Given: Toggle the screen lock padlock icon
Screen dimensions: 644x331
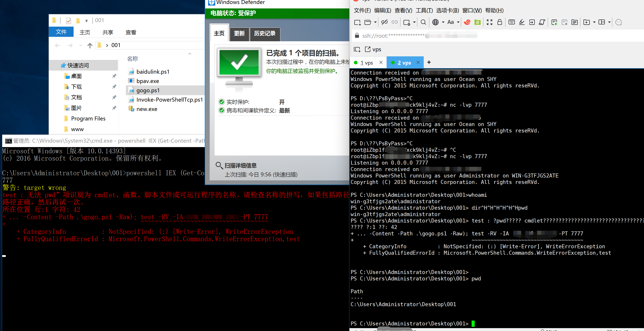Looking at the screenshot, I should pos(500,22).
